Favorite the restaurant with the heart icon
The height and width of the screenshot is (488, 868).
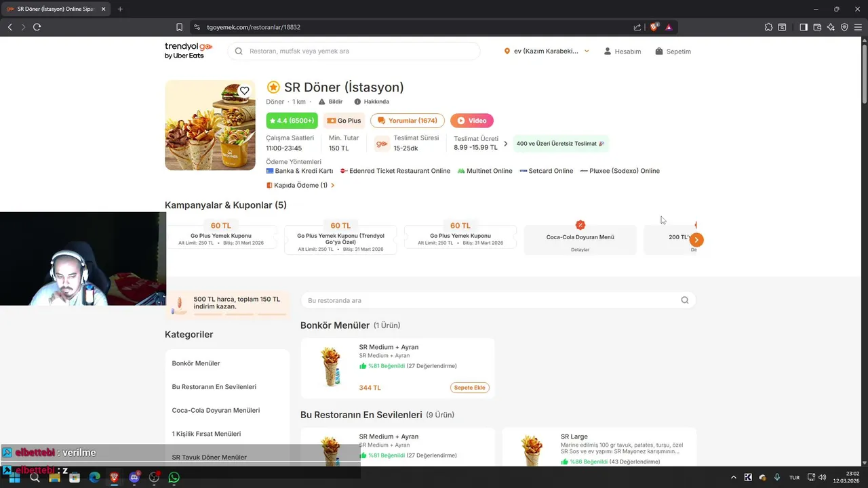244,91
